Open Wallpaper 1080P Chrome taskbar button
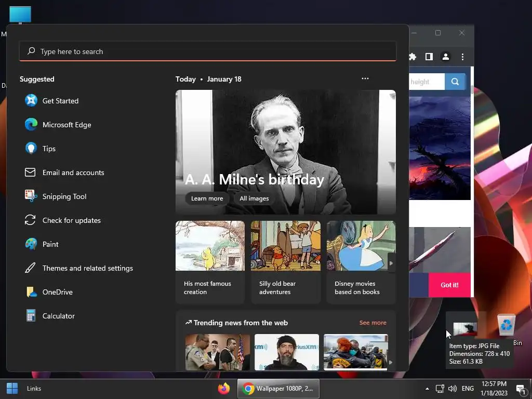This screenshot has width=532, height=399. point(278,389)
